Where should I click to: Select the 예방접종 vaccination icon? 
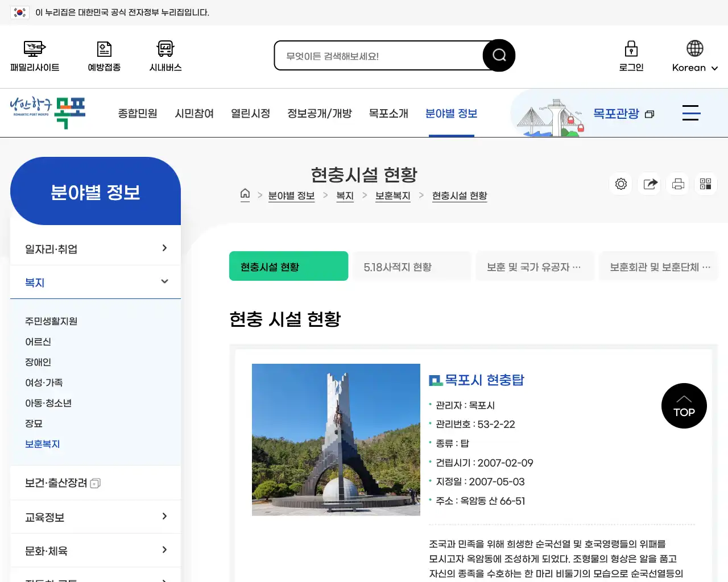[104, 55]
